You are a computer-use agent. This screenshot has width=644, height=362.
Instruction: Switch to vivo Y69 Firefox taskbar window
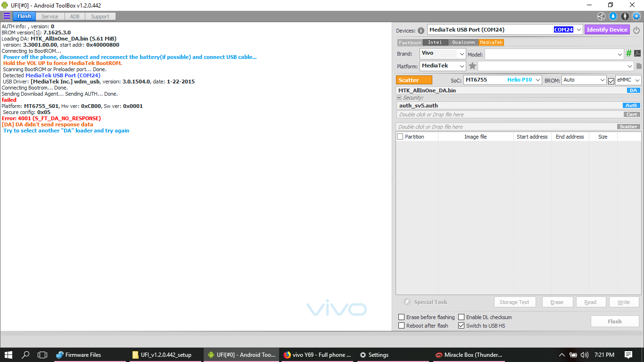tap(317, 355)
